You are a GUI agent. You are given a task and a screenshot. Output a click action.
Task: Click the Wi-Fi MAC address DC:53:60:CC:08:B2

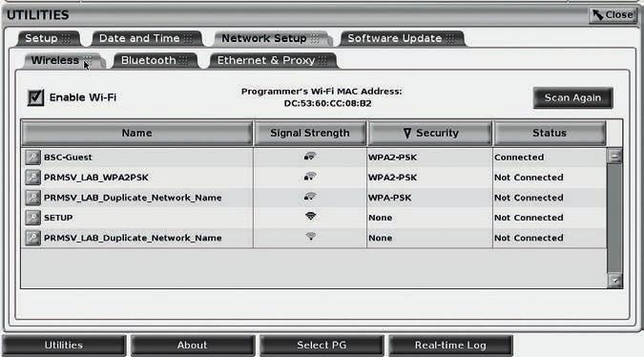327,103
